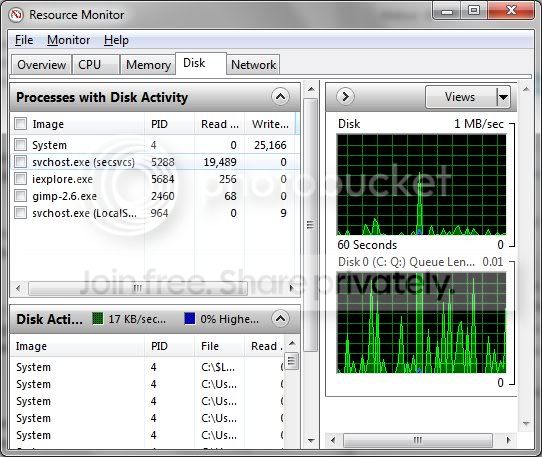Open the File menu
This screenshot has width=542, height=457.
(24, 40)
